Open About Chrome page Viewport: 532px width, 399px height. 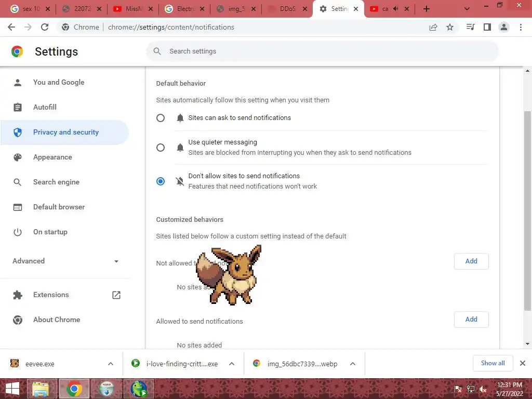pyautogui.click(x=56, y=320)
